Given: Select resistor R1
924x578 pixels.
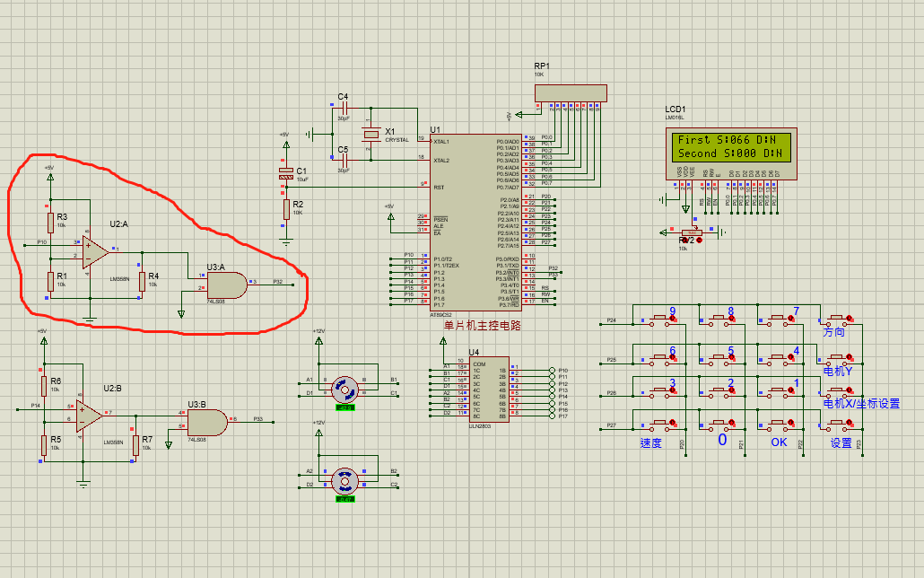Looking at the screenshot, I should 50,281.
